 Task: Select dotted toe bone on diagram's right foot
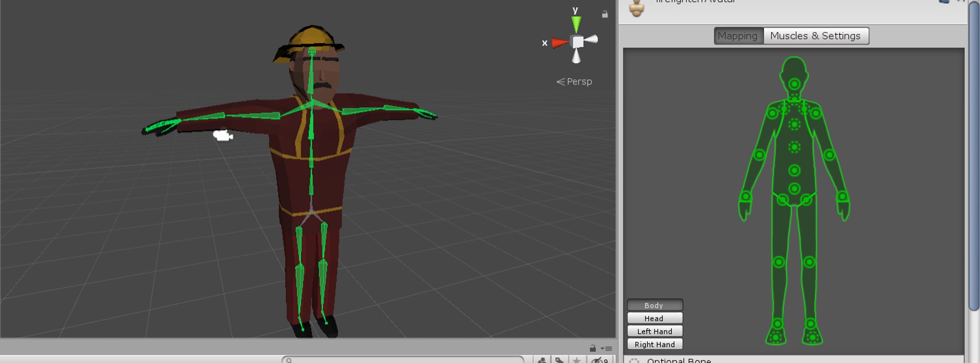coord(812,337)
